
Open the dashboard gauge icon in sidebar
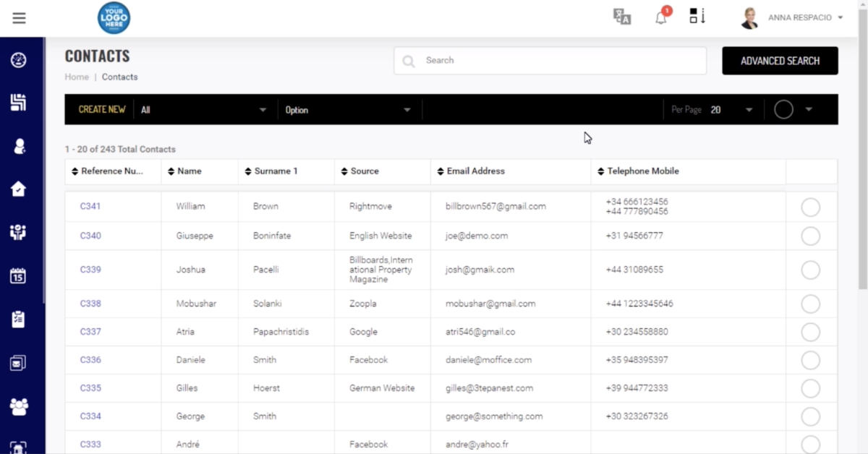19,60
